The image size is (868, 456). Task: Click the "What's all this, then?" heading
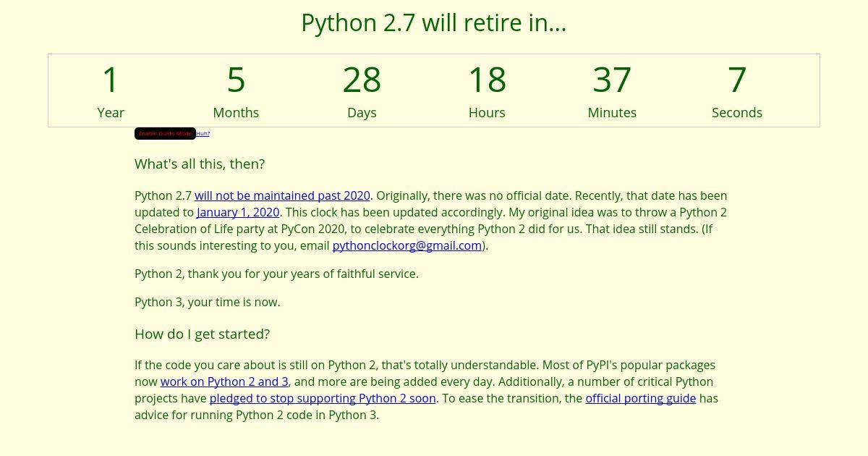[200, 164]
